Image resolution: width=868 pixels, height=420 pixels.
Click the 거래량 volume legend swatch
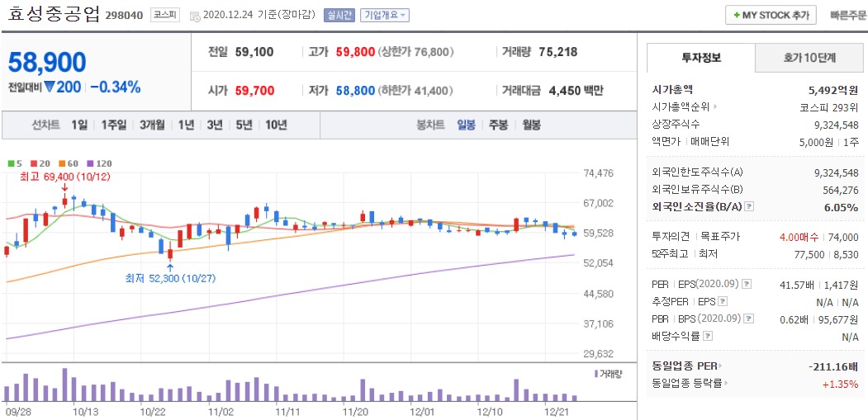coord(596,374)
